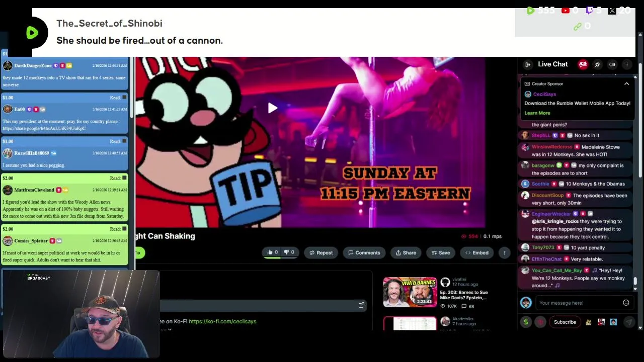Click StephLL's username in chat
Image resolution: width=644 pixels, height=362 pixels.
coord(541,135)
